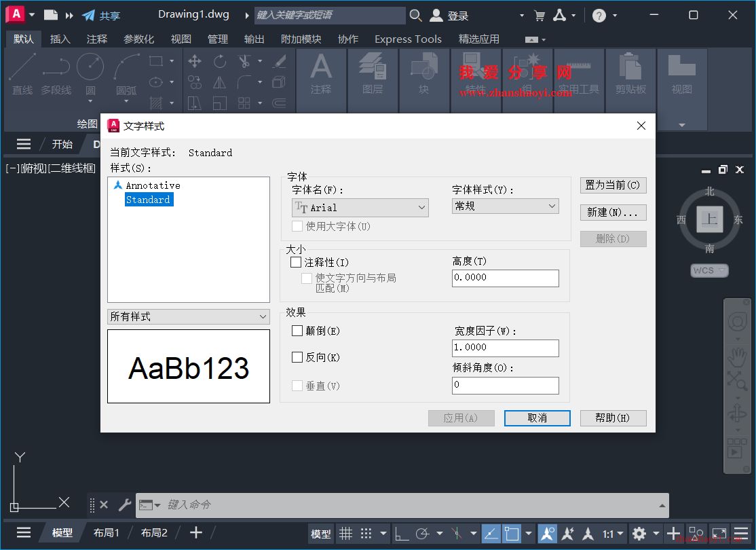This screenshot has width=756, height=550.
Task: Select the Arc tool
Action: click(x=126, y=73)
